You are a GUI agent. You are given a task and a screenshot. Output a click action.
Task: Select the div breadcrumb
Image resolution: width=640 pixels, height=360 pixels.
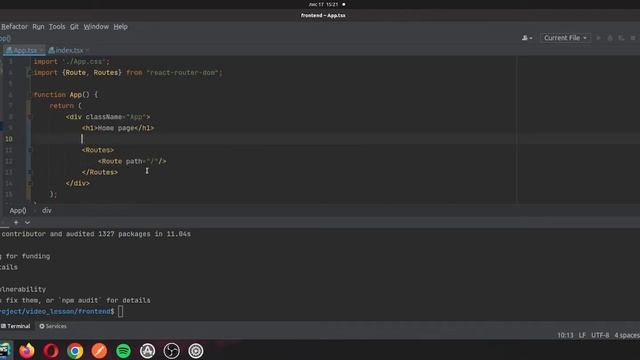coord(47,210)
